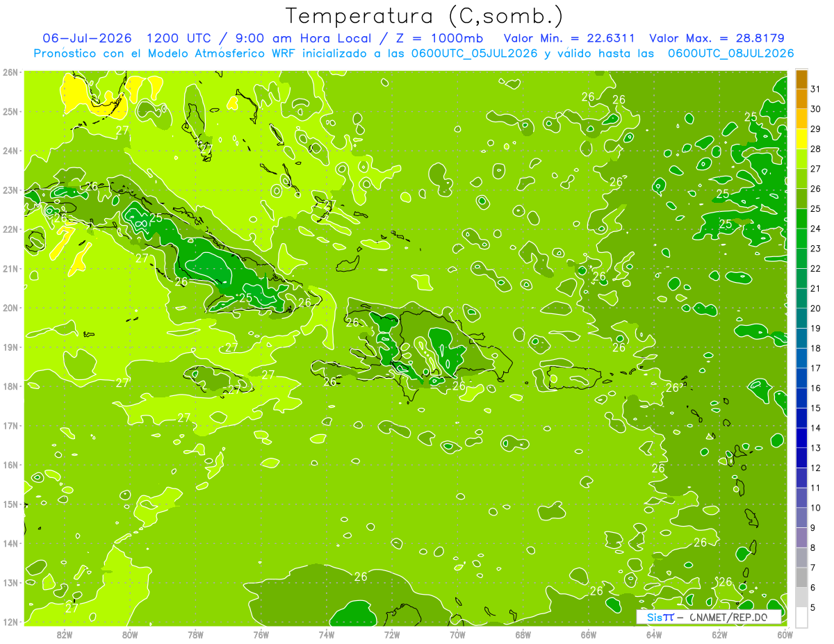
Task: Click the '82W' longitude axis label
Action: coord(65,634)
